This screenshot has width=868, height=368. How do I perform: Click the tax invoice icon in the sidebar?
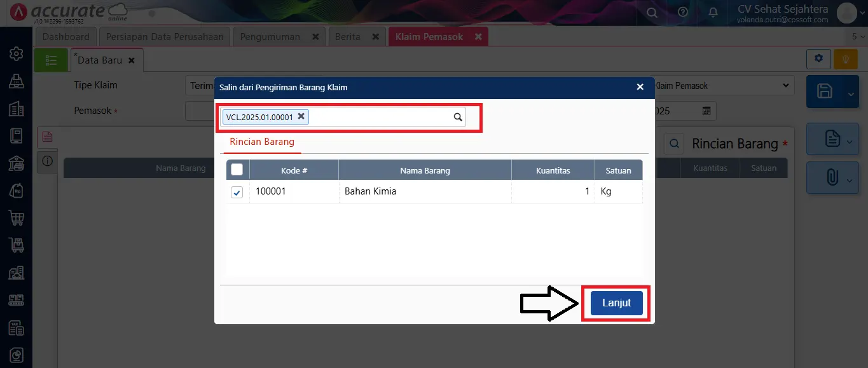pyautogui.click(x=16, y=328)
